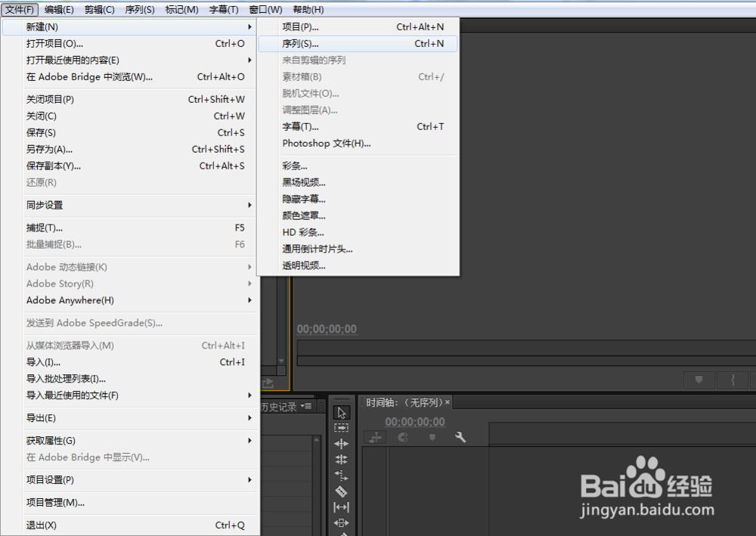Select the Slide tool
This screenshot has width=756, height=536.
point(342,522)
